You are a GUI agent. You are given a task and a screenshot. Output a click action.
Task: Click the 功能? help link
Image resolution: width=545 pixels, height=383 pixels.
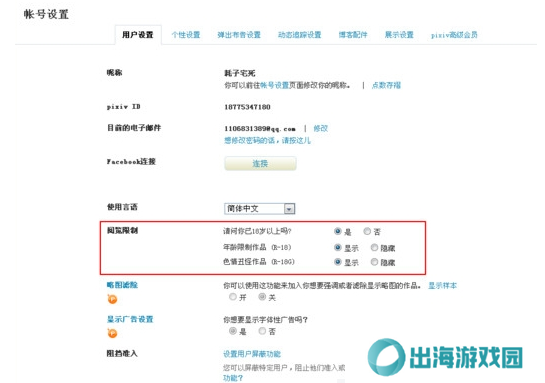pos(233,378)
